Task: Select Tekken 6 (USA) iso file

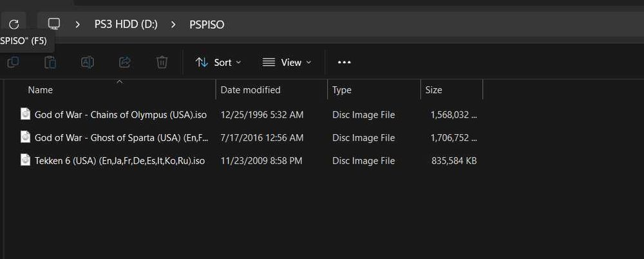Action: tap(120, 160)
